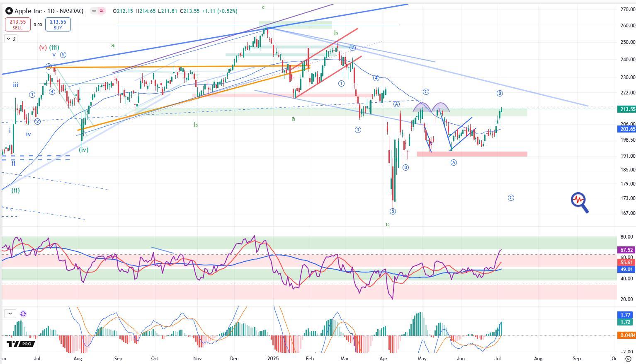Screen dimensions: 636x364
Task: Collapse the MACD pane legend chevron
Action: tap(10, 313)
